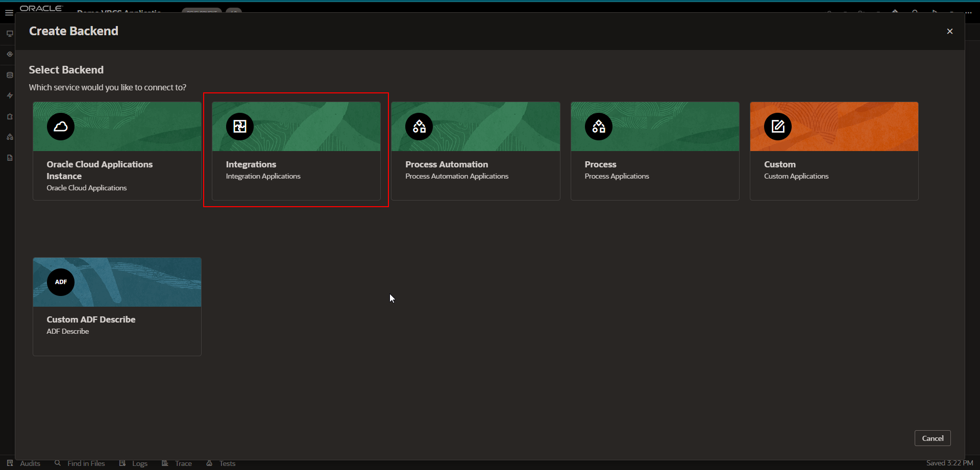Screen dimensions: 980x470
Task: Click the lightning bolt sidebar icon
Action: pyautogui.click(x=10, y=95)
